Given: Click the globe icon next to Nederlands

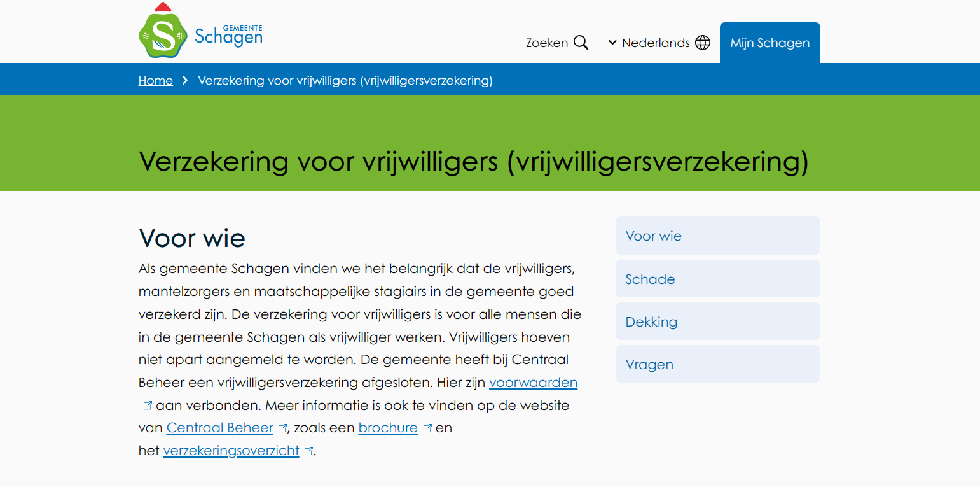Looking at the screenshot, I should click(x=703, y=42).
